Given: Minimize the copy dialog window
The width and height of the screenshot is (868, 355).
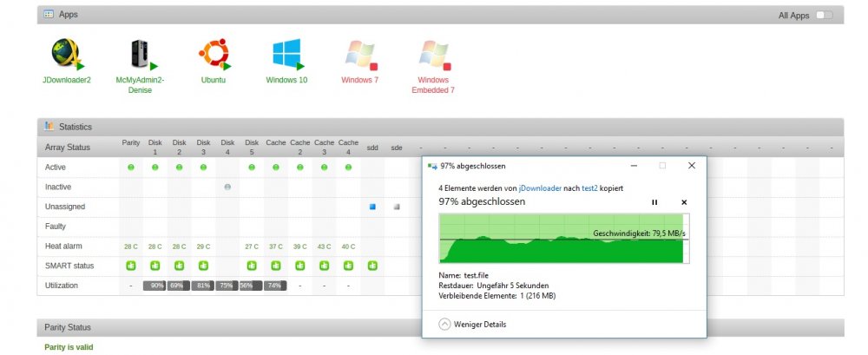Looking at the screenshot, I should pos(634,166).
